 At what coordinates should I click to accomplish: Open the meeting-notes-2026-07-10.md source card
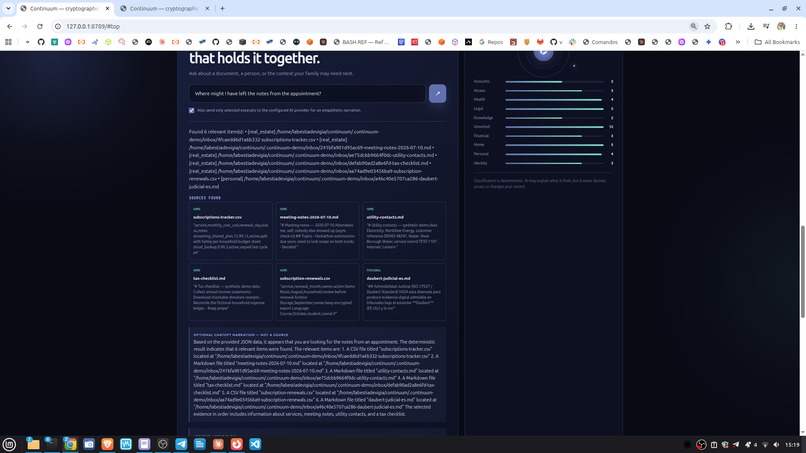tap(318, 231)
